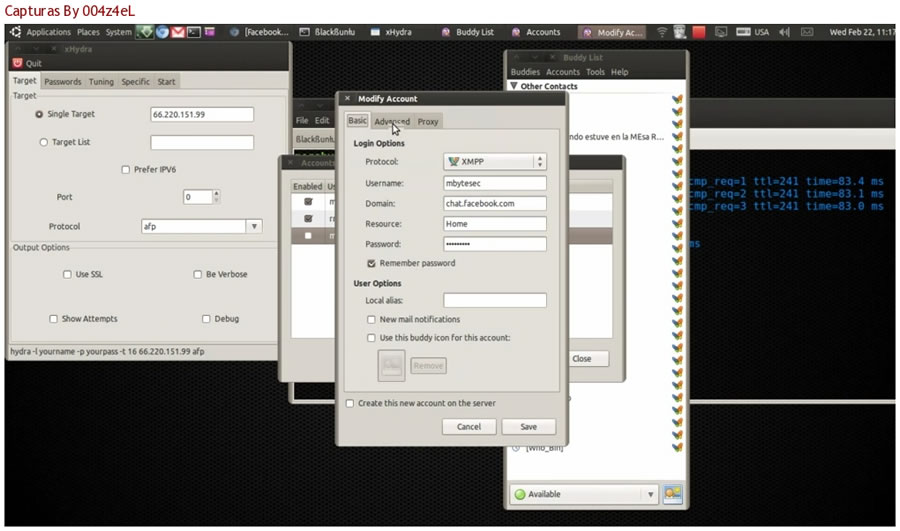Viewport: 900px width, 531px height.
Task: Open the System menu
Action: pyautogui.click(x=118, y=32)
